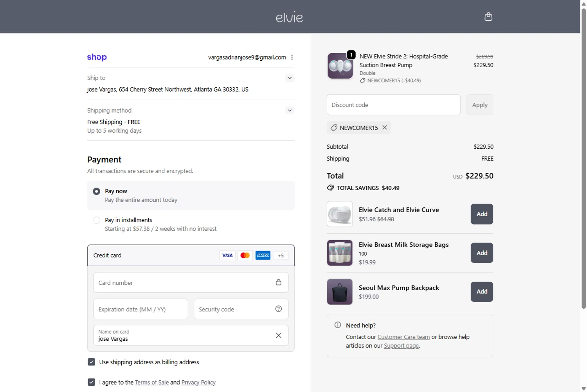Open the Terms of Sale link

click(x=152, y=382)
